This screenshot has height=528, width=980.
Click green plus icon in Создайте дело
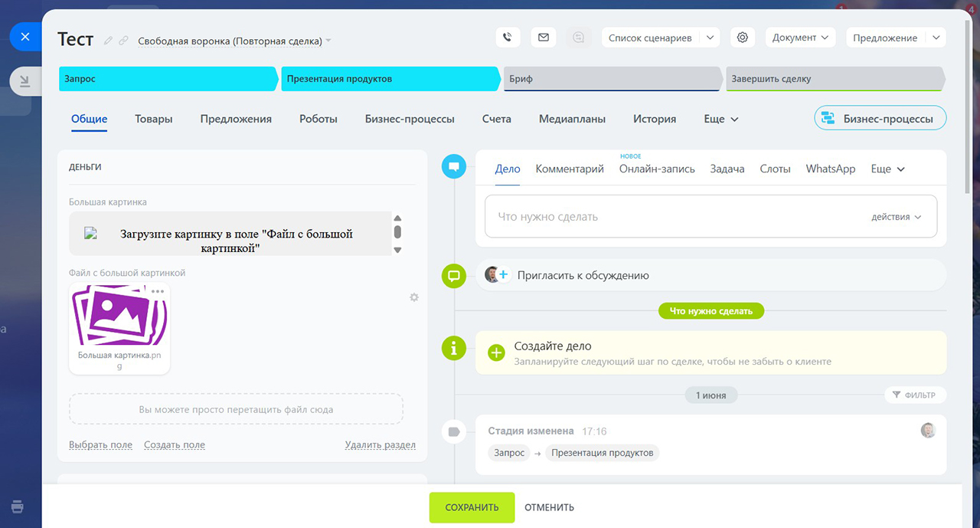[497, 353]
